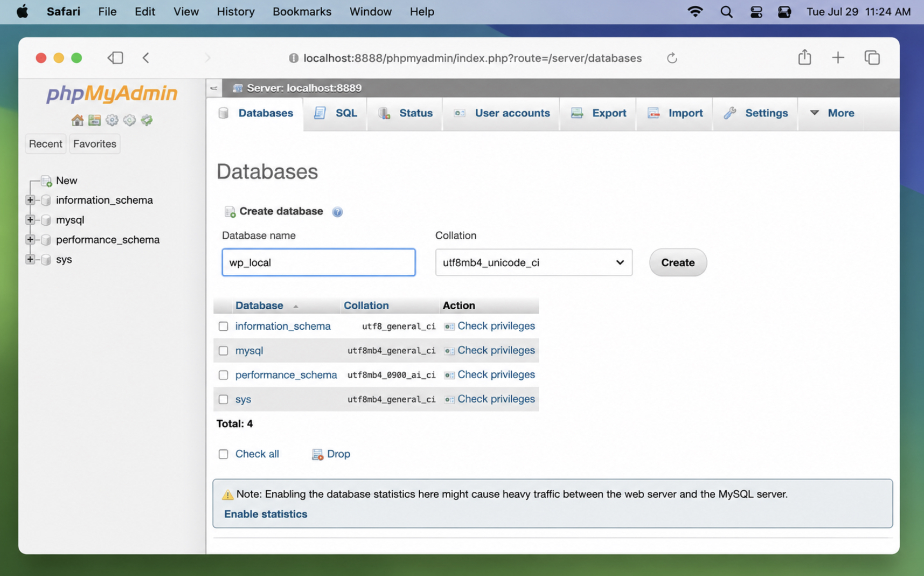Open a new Safari tab with plus icon

tap(838, 58)
